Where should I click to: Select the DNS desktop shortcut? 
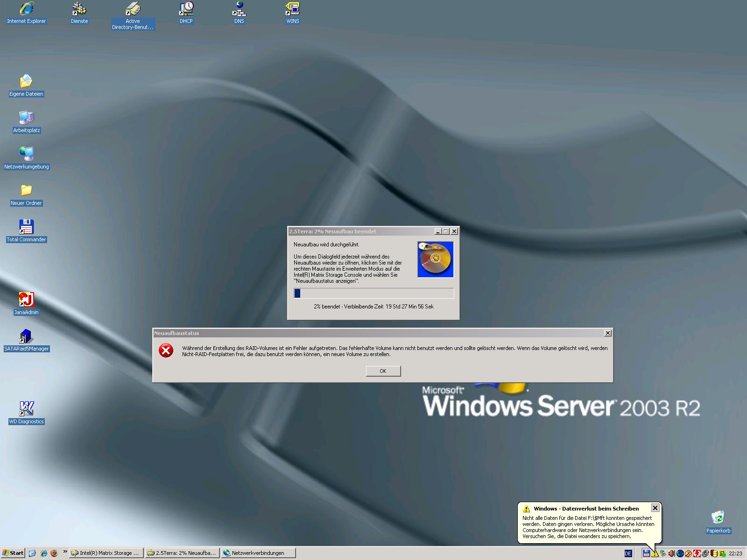click(x=239, y=13)
